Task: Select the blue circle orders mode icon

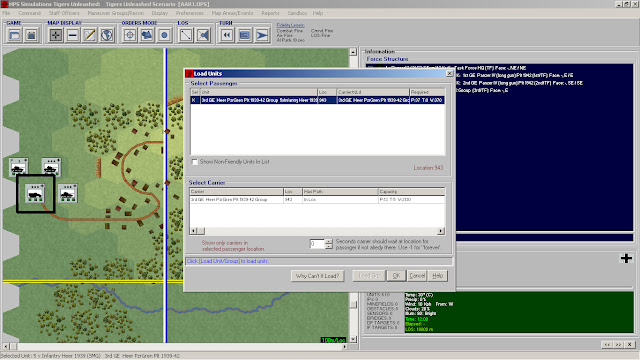Action: coord(164,35)
